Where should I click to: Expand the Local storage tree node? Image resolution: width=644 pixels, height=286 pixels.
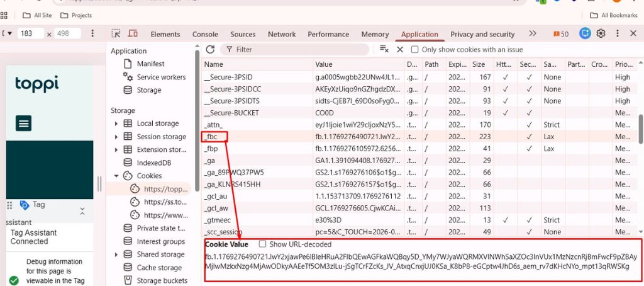(116, 123)
